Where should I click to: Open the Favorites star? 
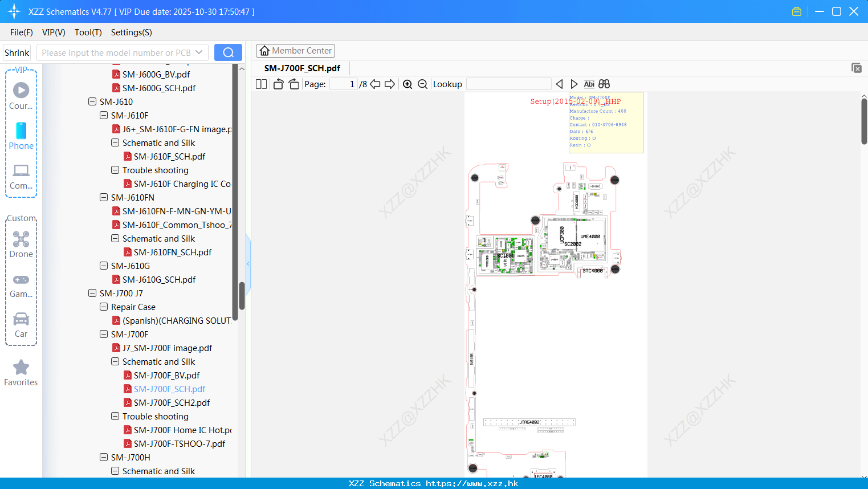tap(21, 373)
